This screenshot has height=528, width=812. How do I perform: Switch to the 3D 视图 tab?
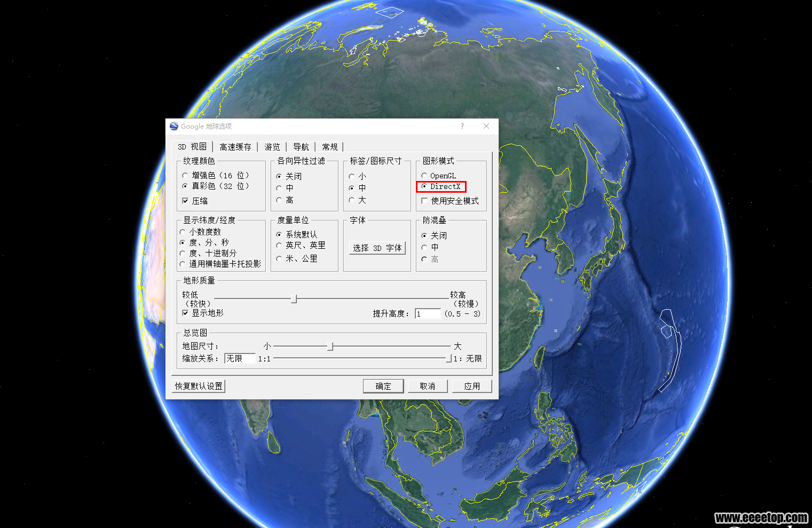[x=193, y=146]
